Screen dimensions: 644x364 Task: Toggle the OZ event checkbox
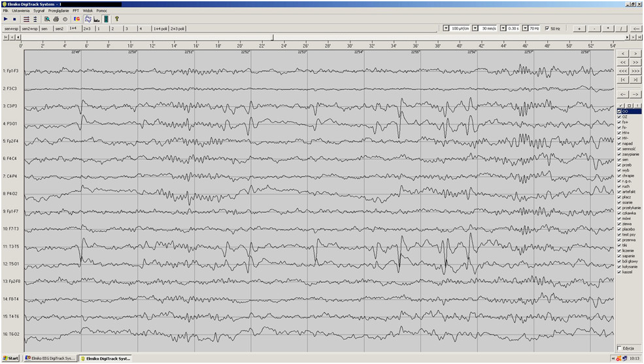coord(619,117)
